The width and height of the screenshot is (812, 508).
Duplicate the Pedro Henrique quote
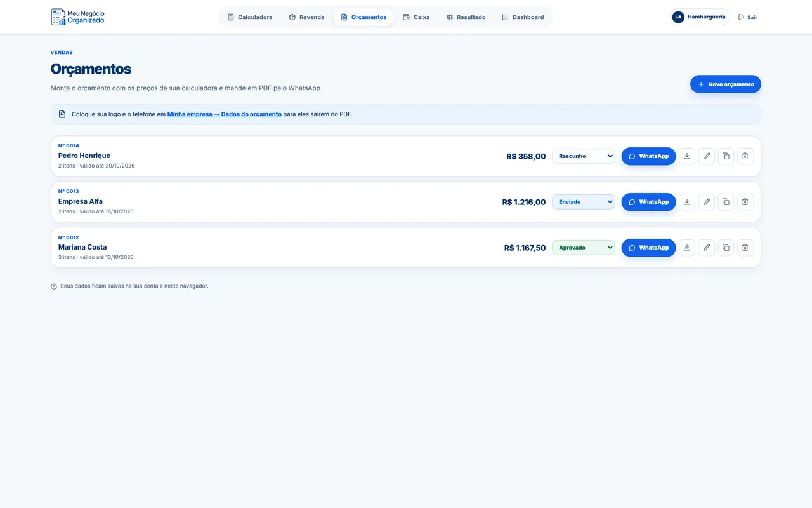726,156
